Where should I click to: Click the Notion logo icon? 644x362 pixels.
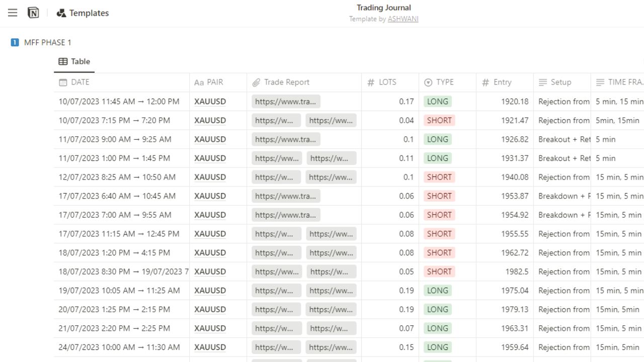(x=33, y=13)
